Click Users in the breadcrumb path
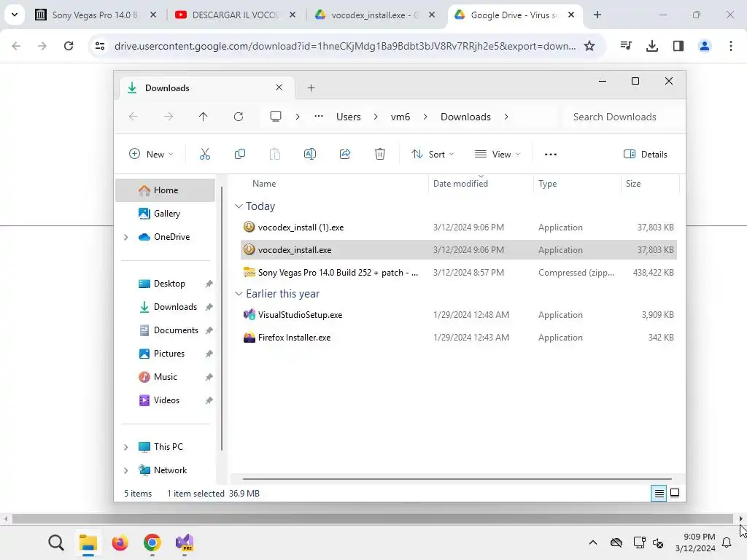The image size is (747, 560). (348, 117)
